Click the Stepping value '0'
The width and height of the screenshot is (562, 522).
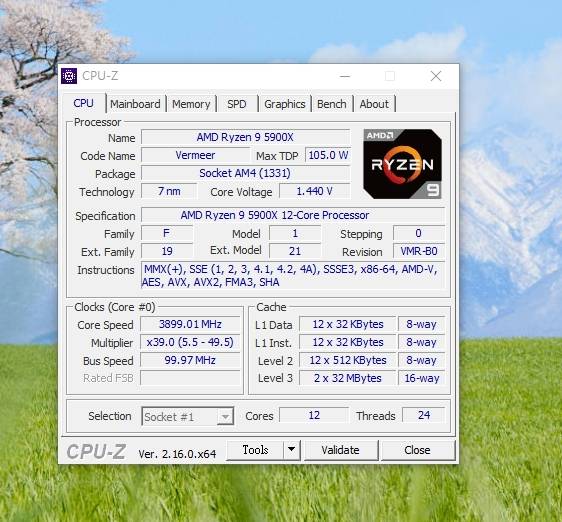tap(419, 233)
